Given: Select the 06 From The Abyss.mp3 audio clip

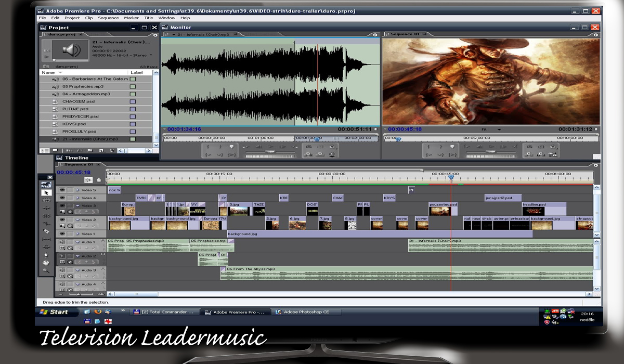Looking at the screenshot, I should [x=407, y=273].
